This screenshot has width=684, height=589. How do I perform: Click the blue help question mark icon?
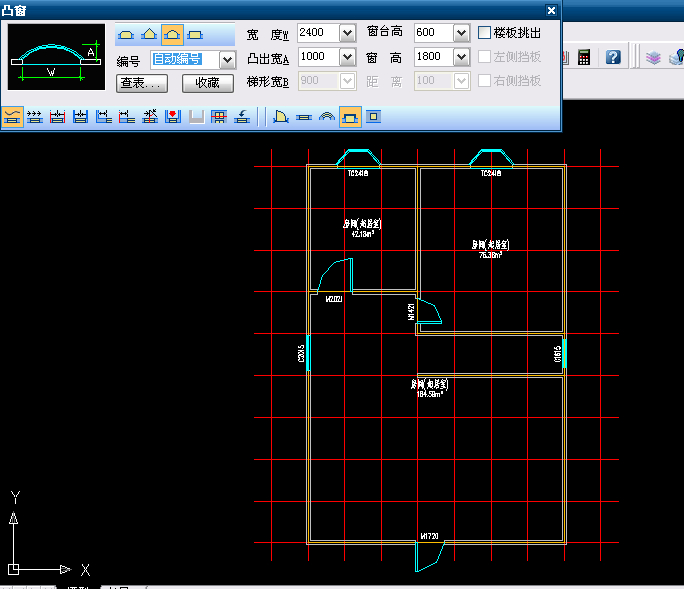pyautogui.click(x=613, y=57)
